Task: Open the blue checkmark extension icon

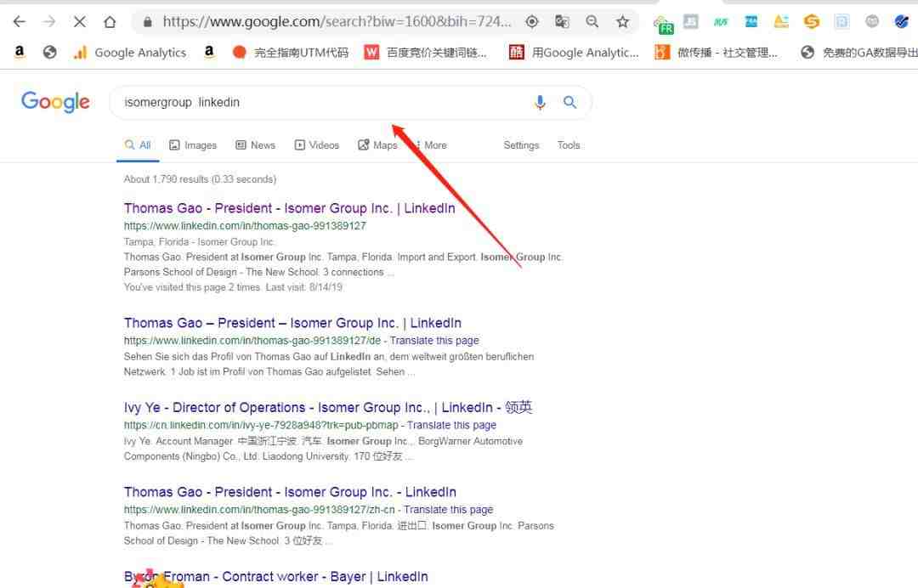Action: (x=902, y=22)
